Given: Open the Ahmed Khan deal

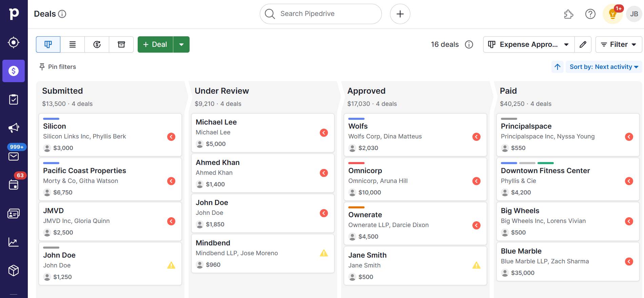Looking at the screenshot, I should pos(263,173).
